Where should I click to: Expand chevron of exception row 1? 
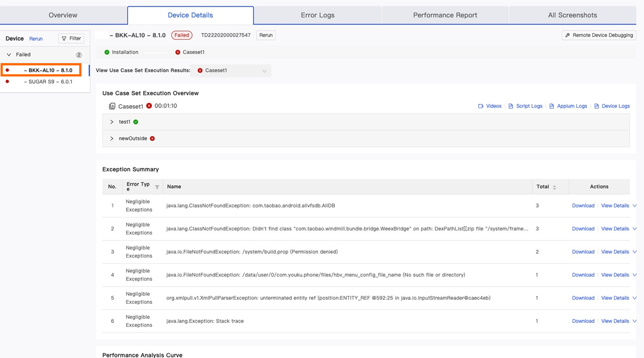pos(635,206)
